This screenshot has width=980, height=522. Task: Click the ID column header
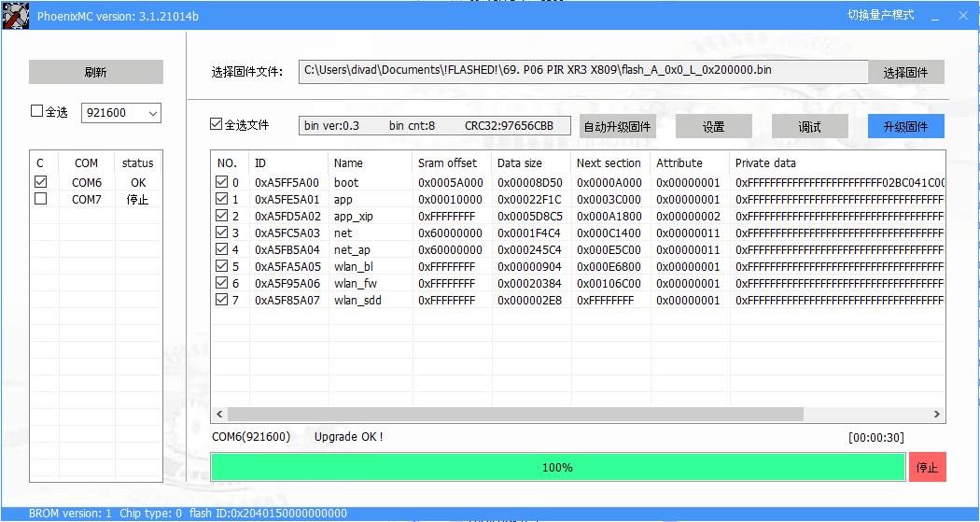tap(288, 163)
